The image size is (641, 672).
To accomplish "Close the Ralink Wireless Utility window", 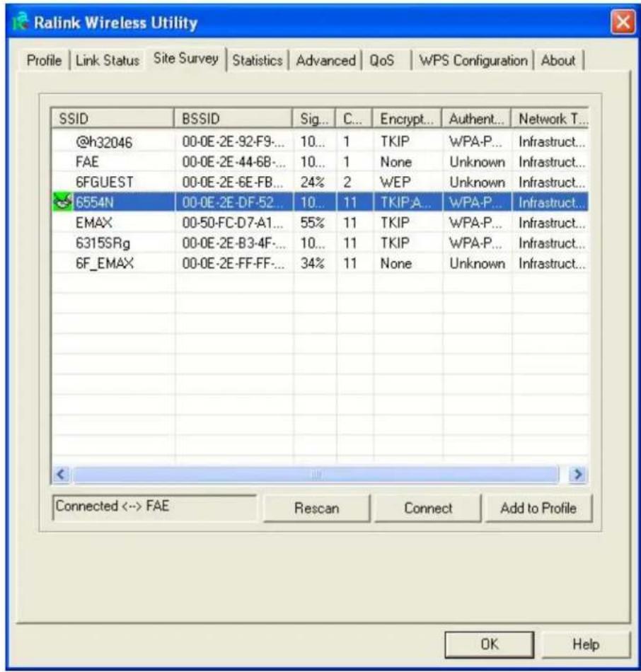I will 623,21.
